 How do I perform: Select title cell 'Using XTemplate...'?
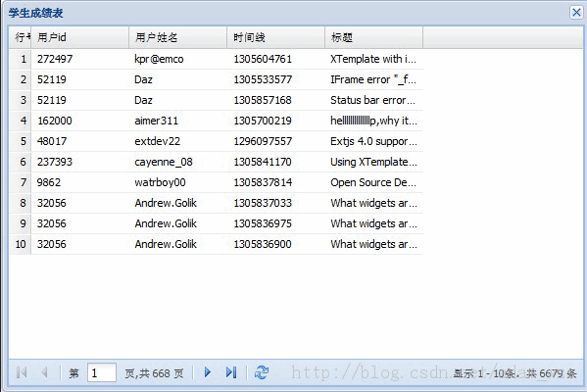(x=374, y=162)
